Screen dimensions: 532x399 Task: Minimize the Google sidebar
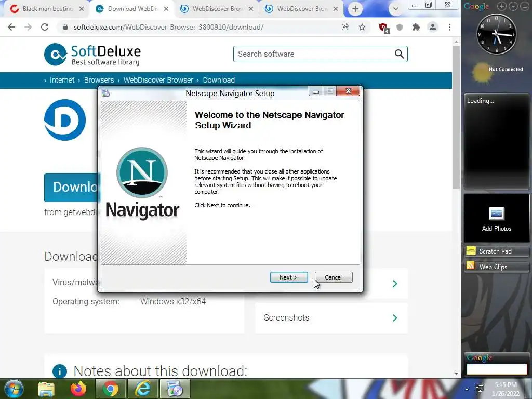[x=525, y=6]
